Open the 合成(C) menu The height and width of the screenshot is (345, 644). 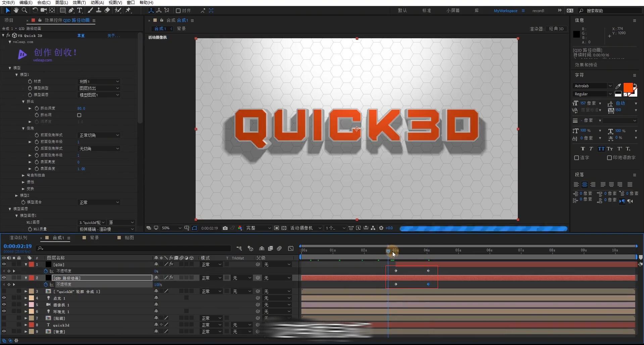pos(44,3)
